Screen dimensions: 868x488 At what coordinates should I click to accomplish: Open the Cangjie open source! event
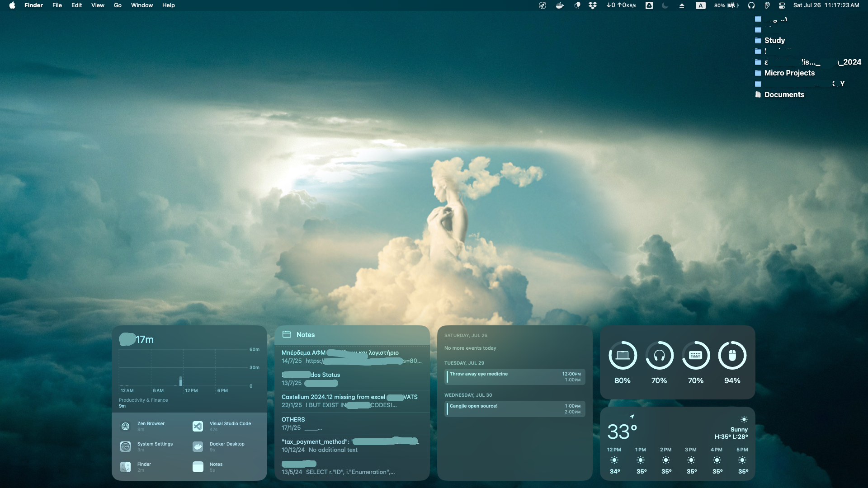point(515,409)
